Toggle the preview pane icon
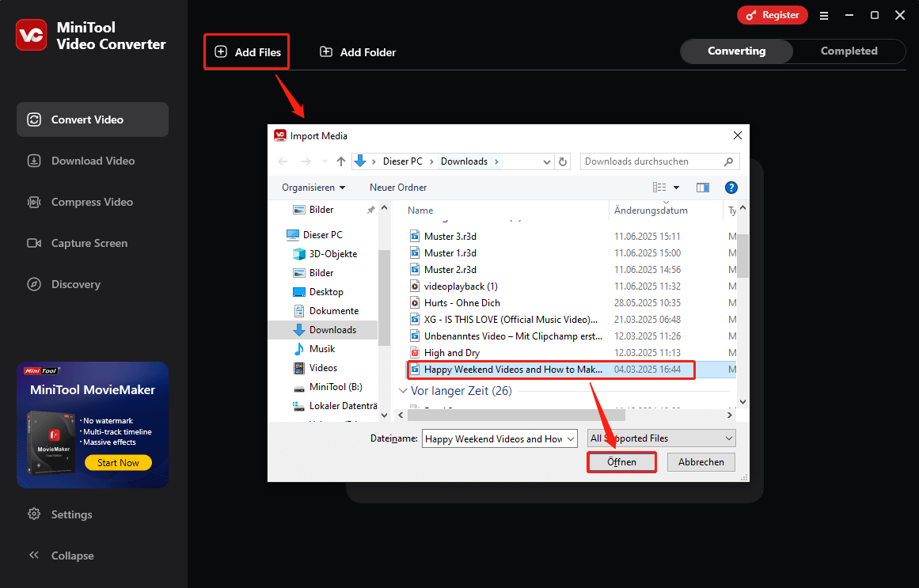This screenshot has height=588, width=919. [x=703, y=188]
